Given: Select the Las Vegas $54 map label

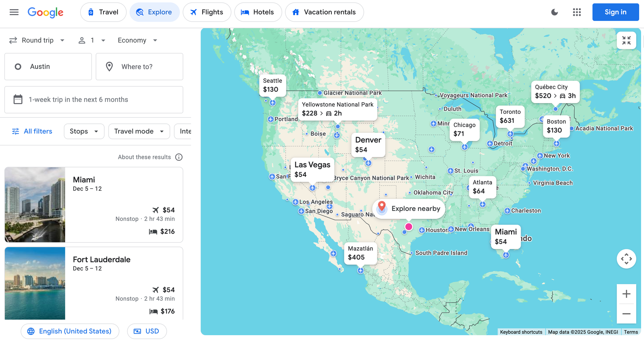Looking at the screenshot, I should (312, 170).
